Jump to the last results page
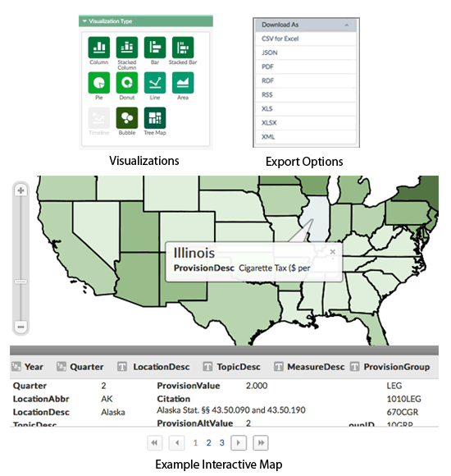This screenshot has height=476, width=451. pyautogui.click(x=261, y=443)
